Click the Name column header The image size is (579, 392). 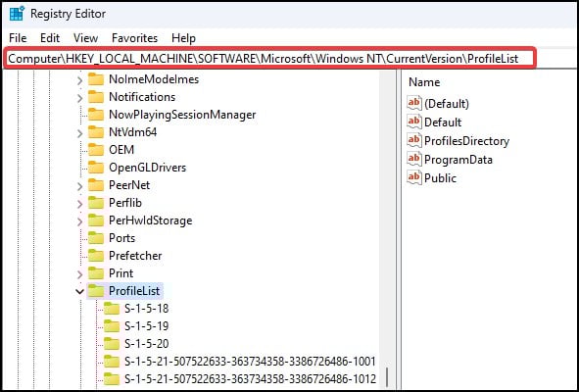pyautogui.click(x=424, y=82)
